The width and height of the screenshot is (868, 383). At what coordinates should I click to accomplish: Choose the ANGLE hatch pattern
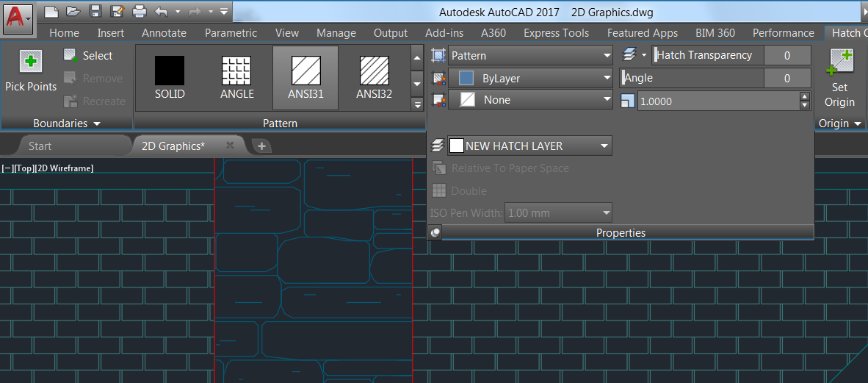pos(237,78)
